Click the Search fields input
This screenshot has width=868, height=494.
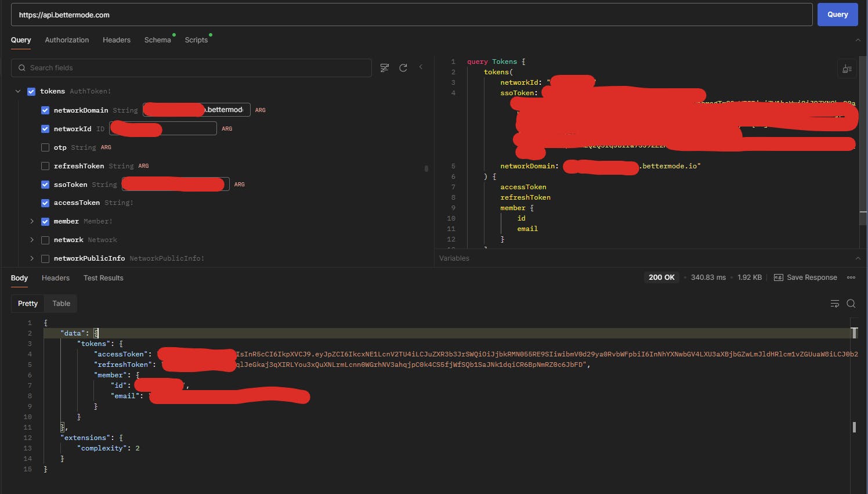[x=191, y=68]
